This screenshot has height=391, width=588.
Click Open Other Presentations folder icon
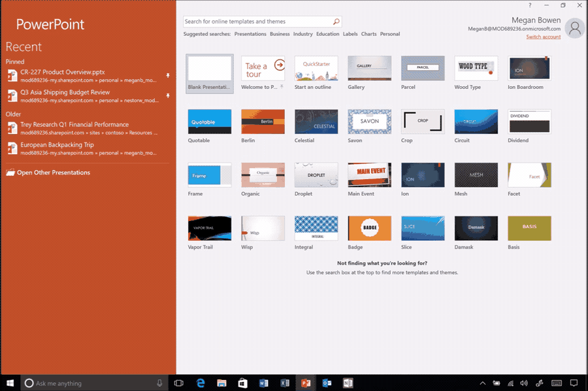(x=10, y=173)
